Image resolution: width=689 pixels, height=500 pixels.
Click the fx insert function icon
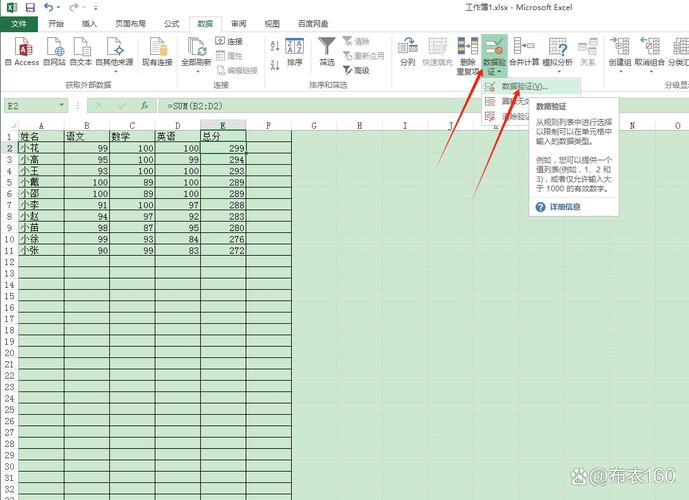click(x=145, y=105)
